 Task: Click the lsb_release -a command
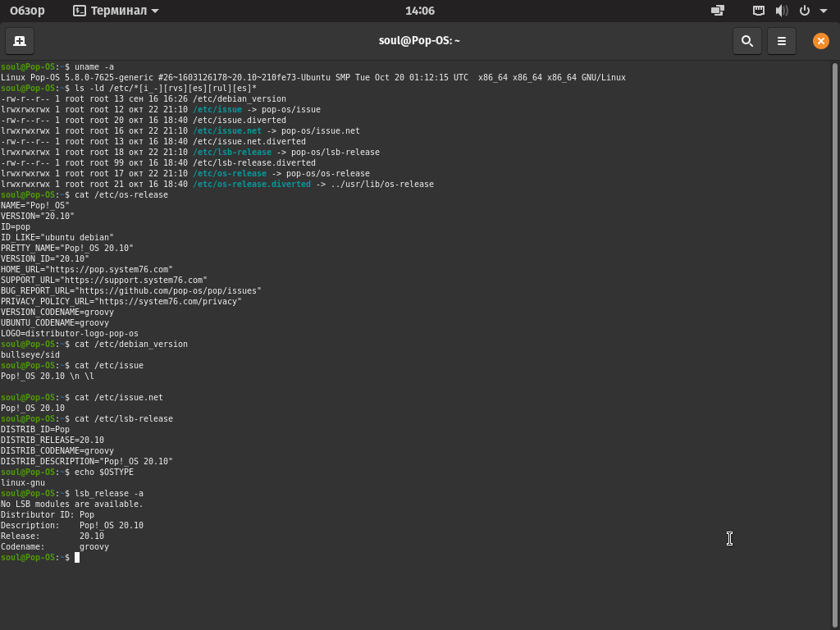[x=109, y=493]
